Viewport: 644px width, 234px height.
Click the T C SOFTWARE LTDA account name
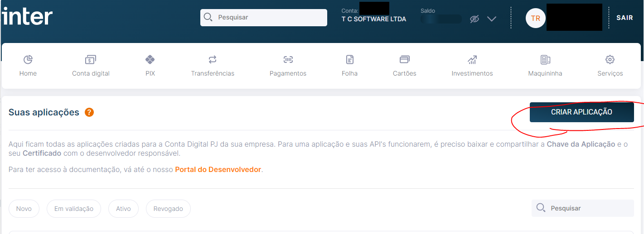click(374, 19)
